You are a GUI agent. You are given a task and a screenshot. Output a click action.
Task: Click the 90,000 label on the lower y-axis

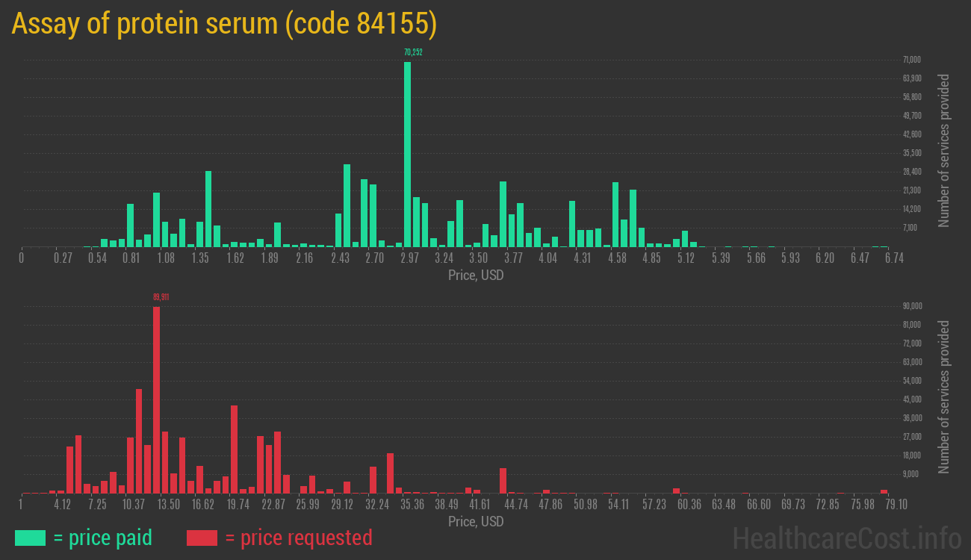(911, 306)
